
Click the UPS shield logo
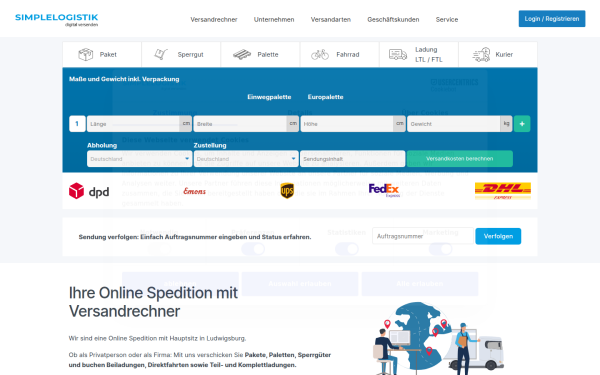pyautogui.click(x=287, y=191)
